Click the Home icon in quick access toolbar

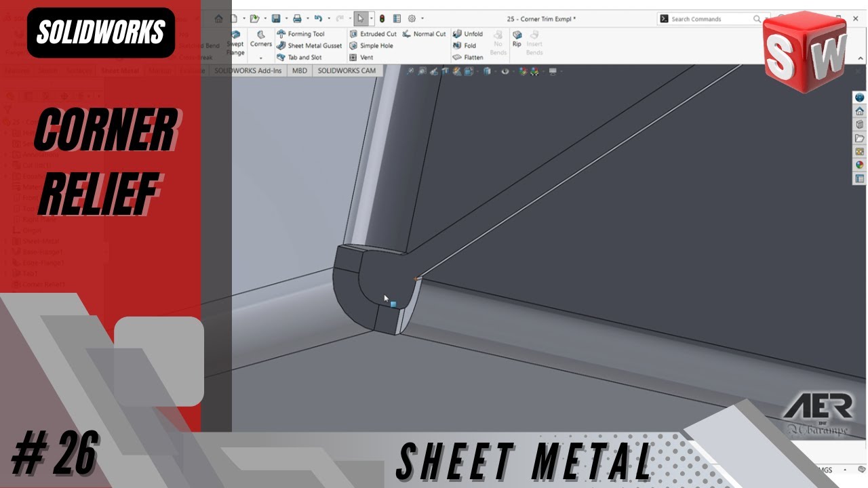coord(218,19)
